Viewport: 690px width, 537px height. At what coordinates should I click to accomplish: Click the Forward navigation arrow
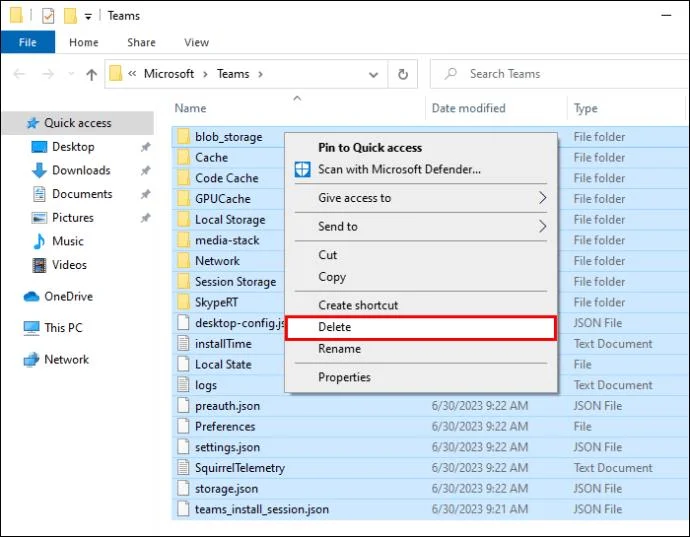point(48,74)
